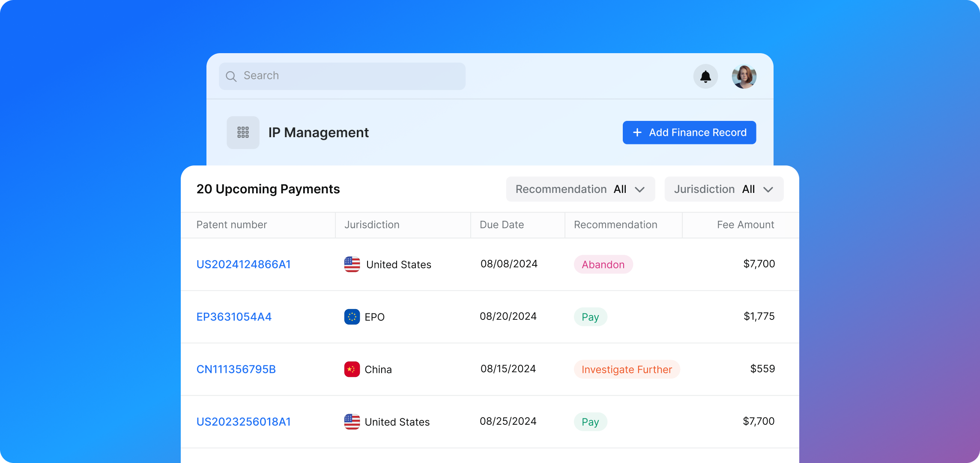The width and height of the screenshot is (980, 463).
Task: Focus the Search input field
Action: pos(342,76)
